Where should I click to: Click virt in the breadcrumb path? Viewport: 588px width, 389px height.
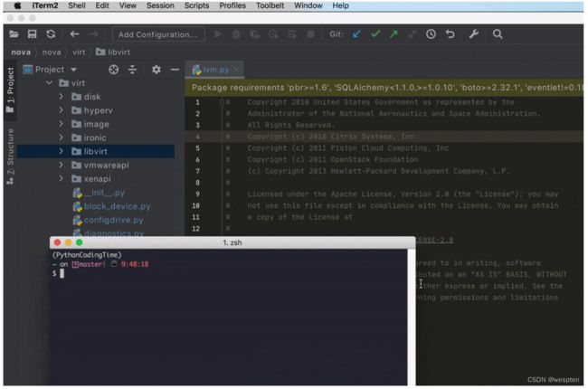(79, 52)
